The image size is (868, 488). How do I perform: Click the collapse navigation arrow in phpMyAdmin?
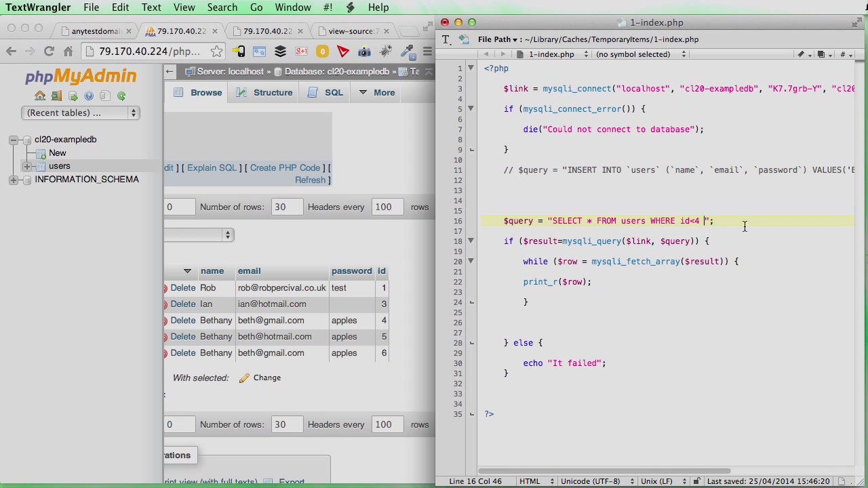point(170,71)
